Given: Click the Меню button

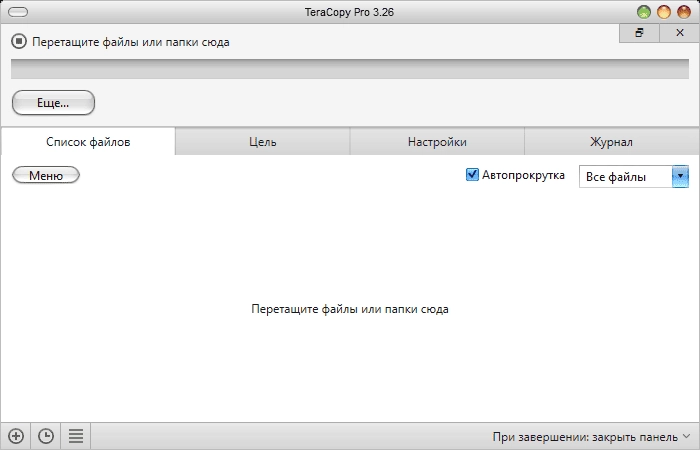Looking at the screenshot, I should [x=46, y=175].
